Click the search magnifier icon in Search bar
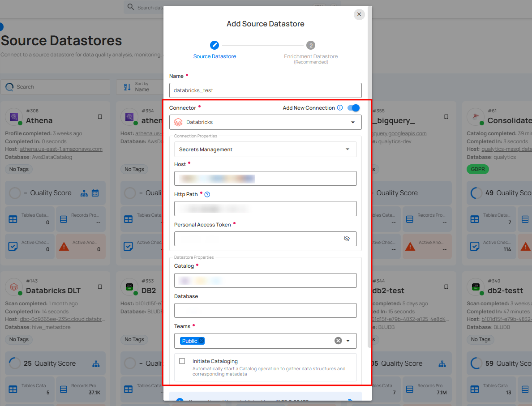Screen dimensions: 532x406 tap(9, 87)
